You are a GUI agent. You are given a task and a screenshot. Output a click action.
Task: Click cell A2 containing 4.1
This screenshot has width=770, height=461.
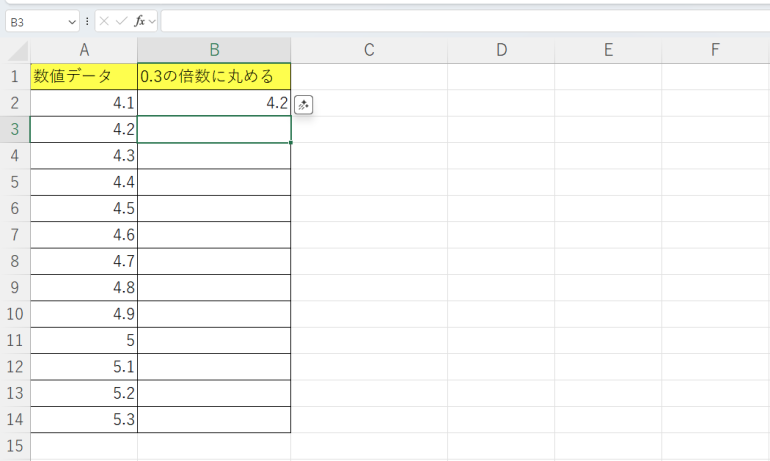point(84,103)
